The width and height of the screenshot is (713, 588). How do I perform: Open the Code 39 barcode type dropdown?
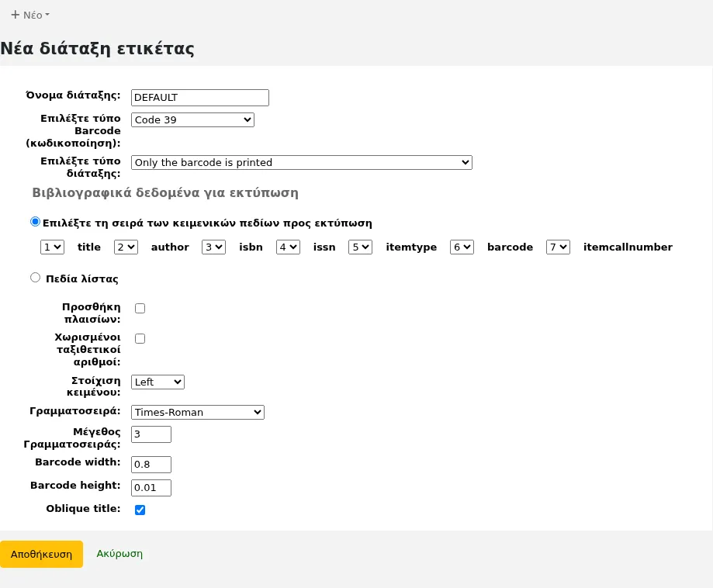pyautogui.click(x=193, y=120)
